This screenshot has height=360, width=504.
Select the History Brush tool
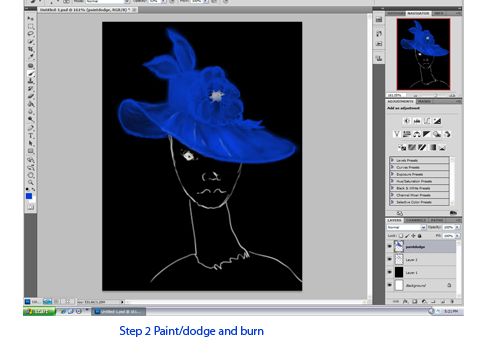coord(30,89)
